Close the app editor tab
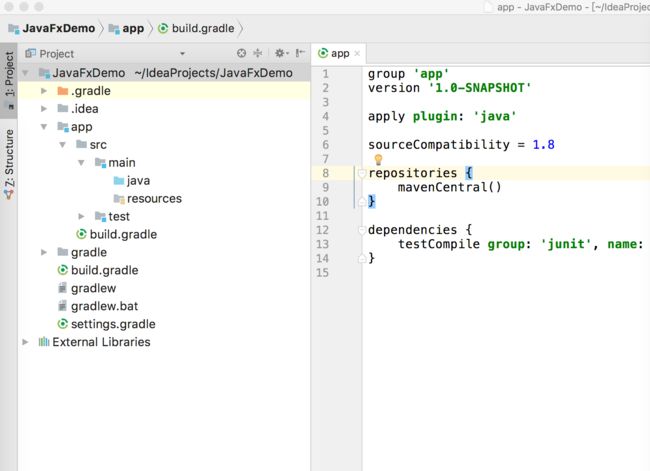 point(357,53)
